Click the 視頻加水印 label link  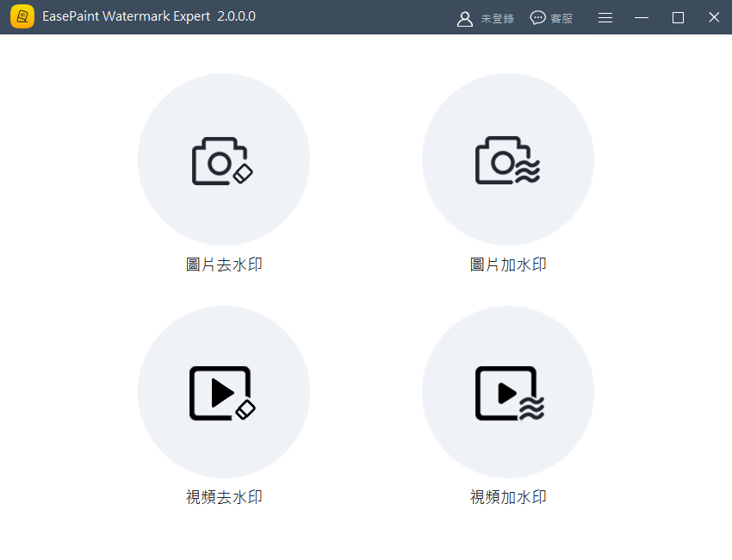pyautogui.click(x=508, y=496)
